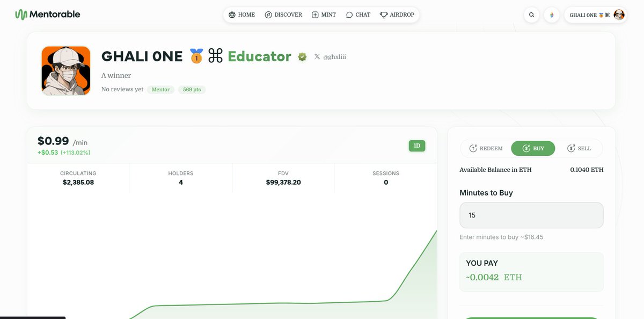Image resolution: width=644 pixels, height=319 pixels.
Task: Click the 569 pts badge
Action: pos(192,90)
